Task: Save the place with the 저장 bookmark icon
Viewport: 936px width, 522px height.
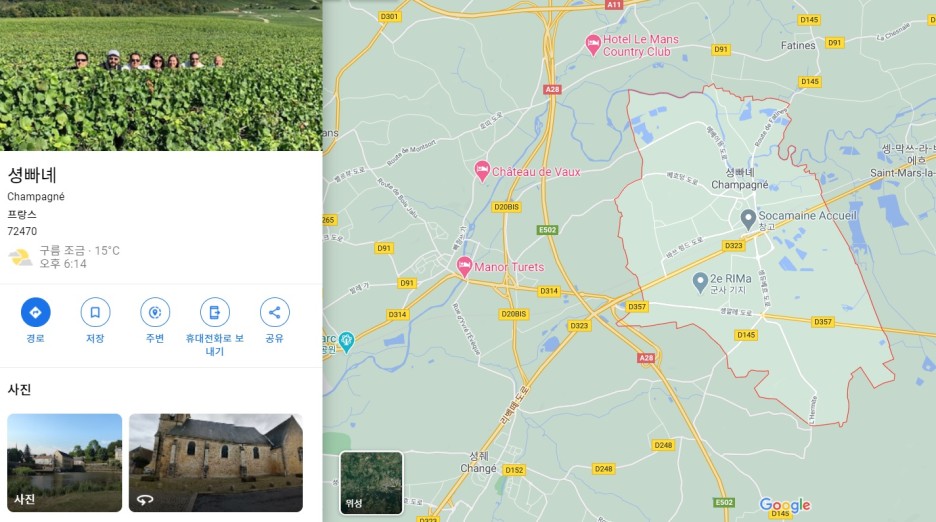Action: point(95,312)
